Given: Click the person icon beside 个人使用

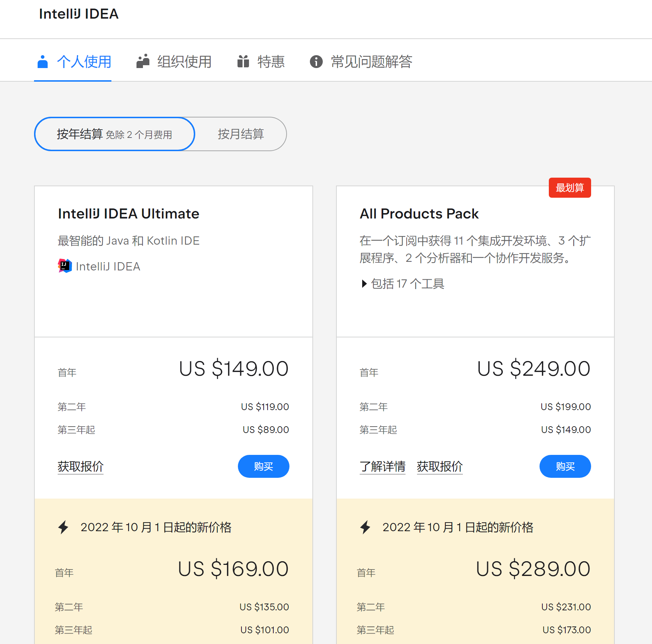Looking at the screenshot, I should [43, 62].
